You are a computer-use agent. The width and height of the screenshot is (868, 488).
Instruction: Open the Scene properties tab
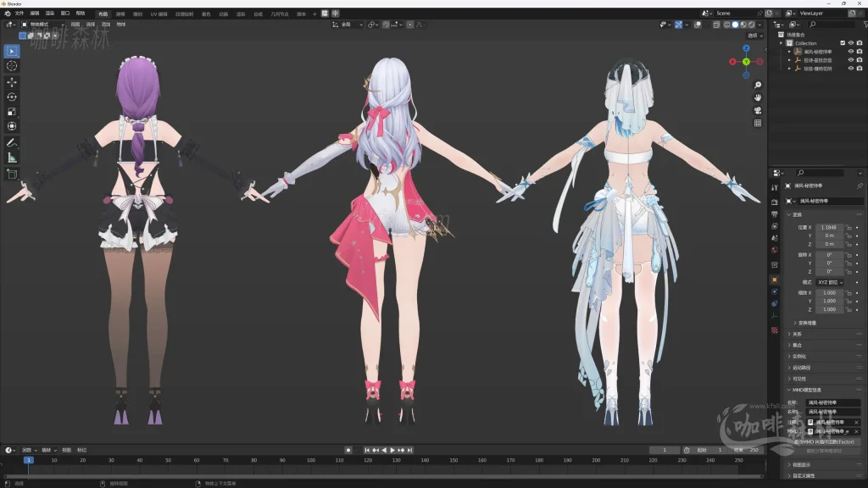click(x=775, y=238)
